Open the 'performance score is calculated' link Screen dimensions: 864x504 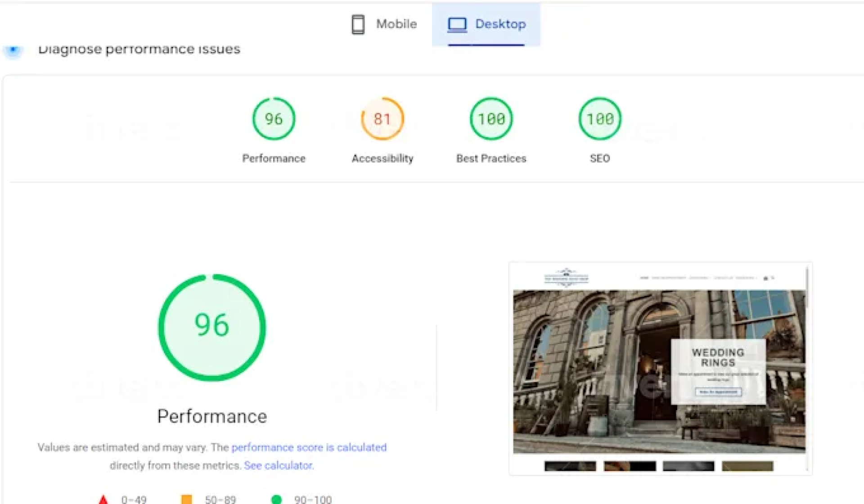coord(309,447)
